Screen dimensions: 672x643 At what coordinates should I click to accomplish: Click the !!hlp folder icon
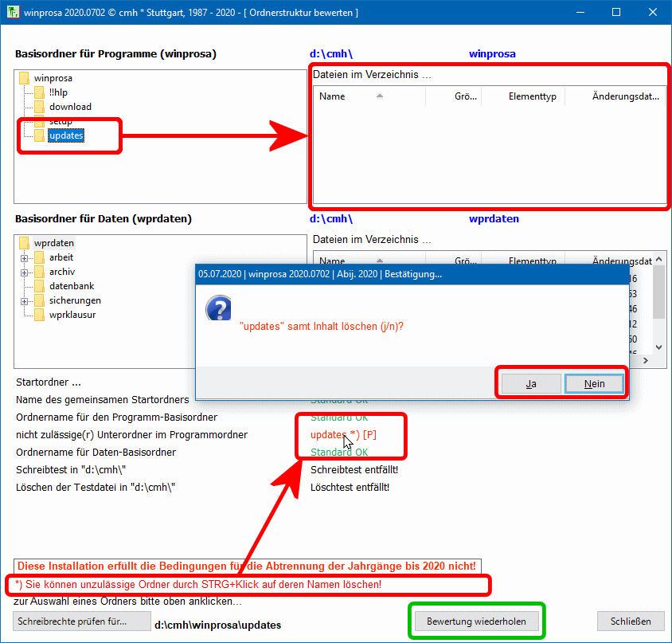tap(39, 92)
